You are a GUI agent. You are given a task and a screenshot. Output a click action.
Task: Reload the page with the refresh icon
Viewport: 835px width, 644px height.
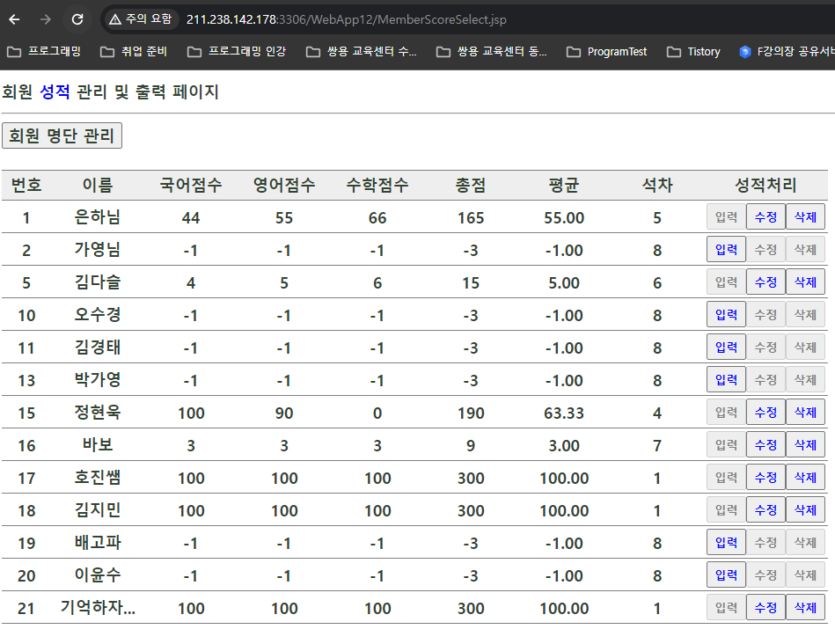[x=77, y=19]
